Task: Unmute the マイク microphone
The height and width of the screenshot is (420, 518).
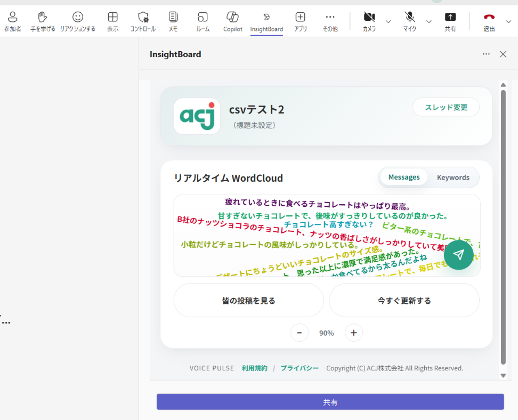Action: [410, 21]
